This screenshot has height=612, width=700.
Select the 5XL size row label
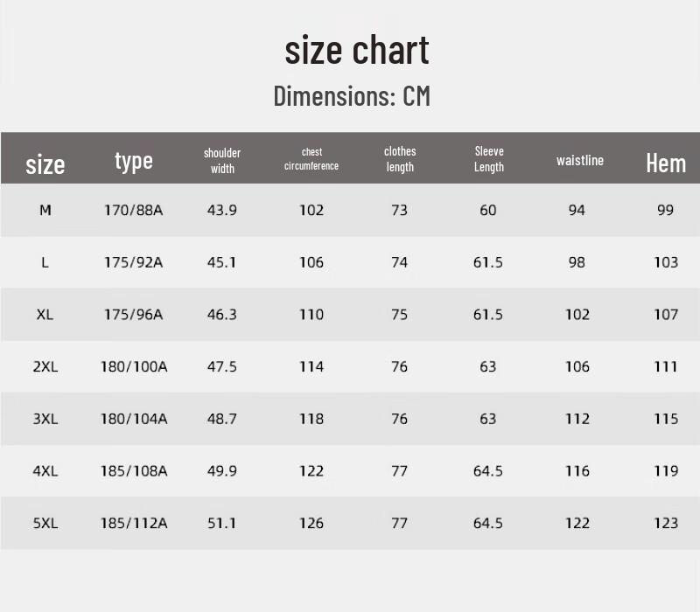coord(45,523)
